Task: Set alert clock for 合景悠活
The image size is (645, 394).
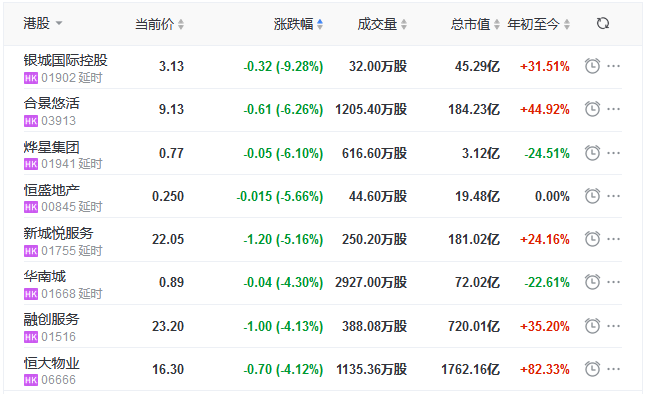Action: (592, 109)
